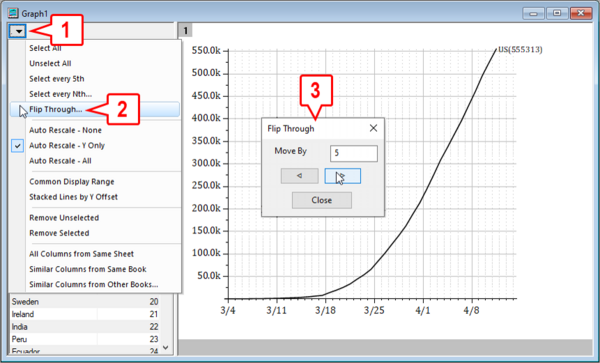Choose Remove Selected
Screen dimensions: 600x363
click(x=59, y=233)
